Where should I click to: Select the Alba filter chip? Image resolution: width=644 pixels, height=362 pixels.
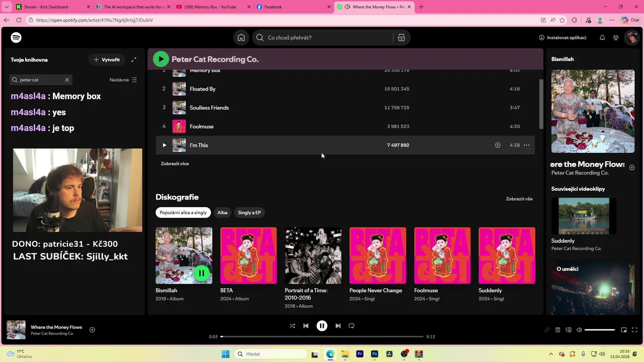222,213
